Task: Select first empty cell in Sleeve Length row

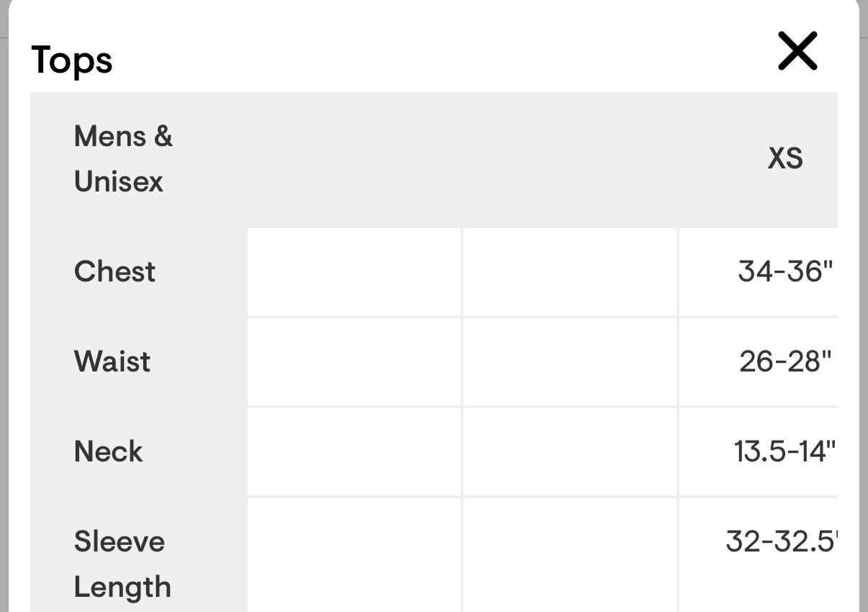Action: 353,555
